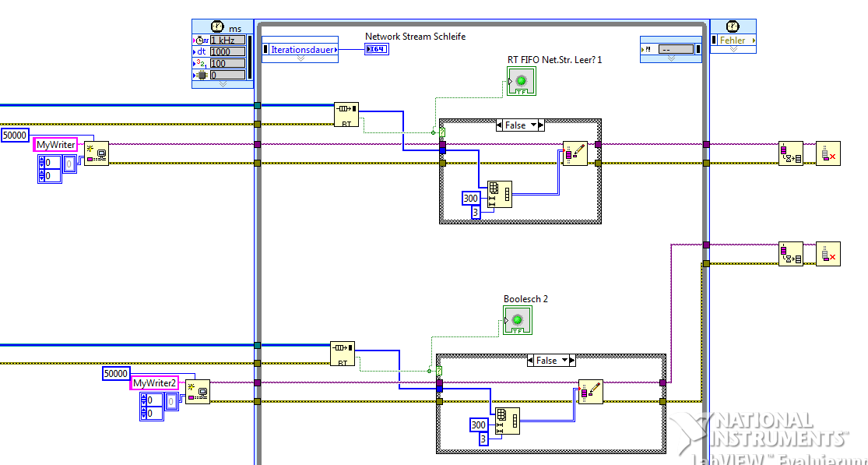
Task: Toggle the Boolesch 2 boolean indicator
Action: 518,321
